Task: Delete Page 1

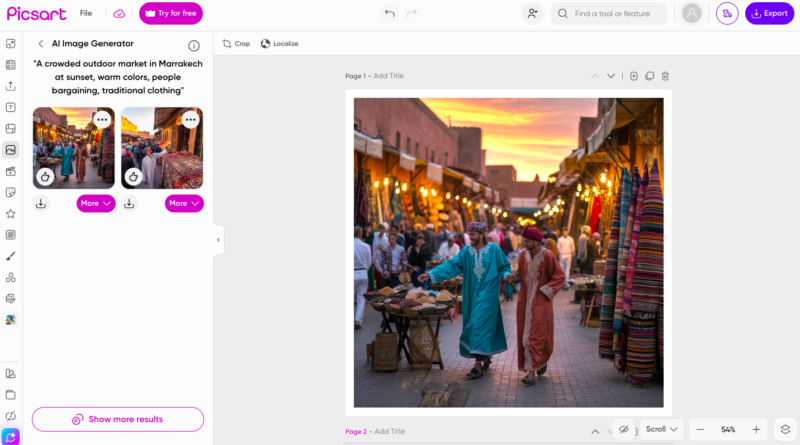Action: 665,76
